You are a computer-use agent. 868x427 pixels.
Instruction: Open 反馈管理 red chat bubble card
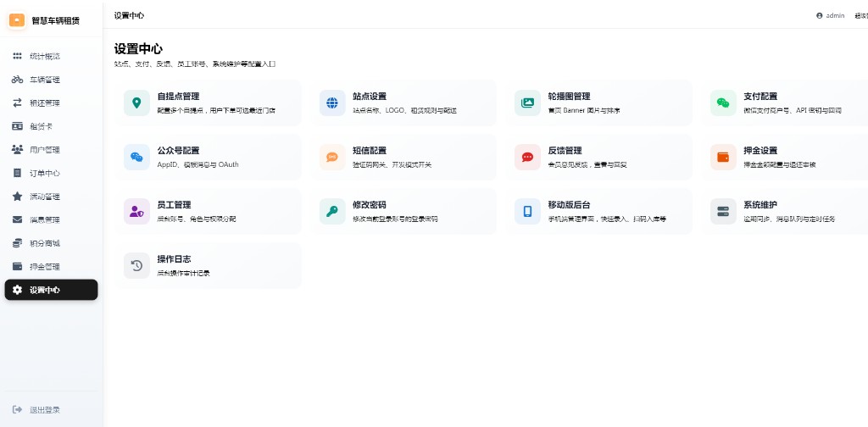pos(599,157)
